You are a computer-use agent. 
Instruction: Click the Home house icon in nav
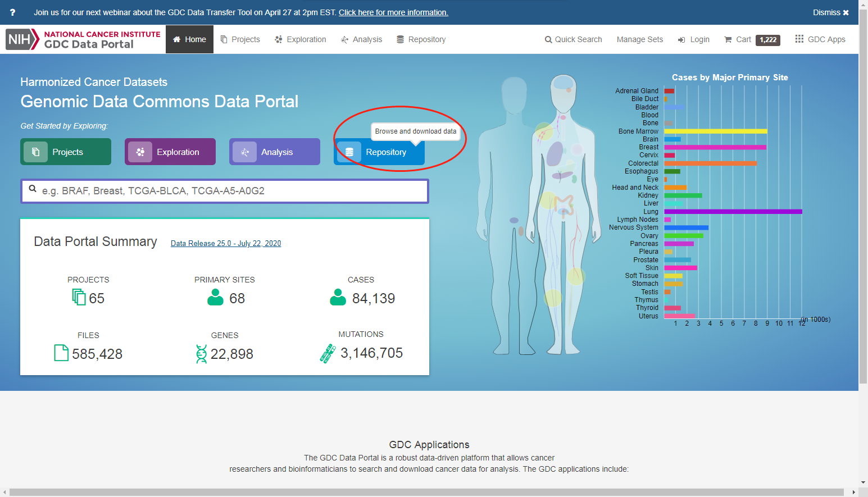pyautogui.click(x=176, y=39)
